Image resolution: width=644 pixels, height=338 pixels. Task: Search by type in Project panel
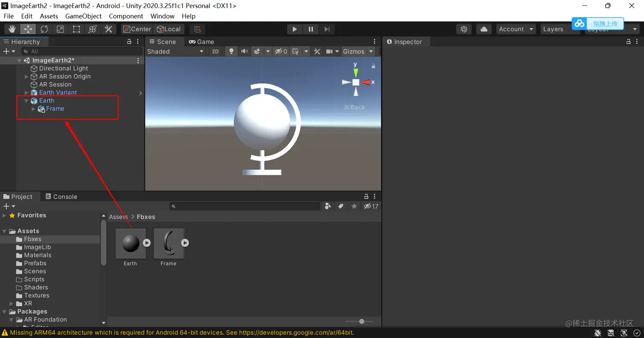(x=328, y=206)
